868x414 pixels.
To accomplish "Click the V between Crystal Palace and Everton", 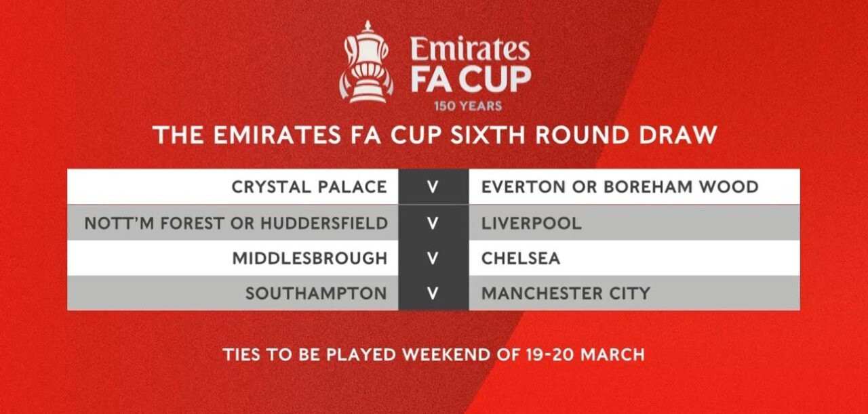I will pos(433,187).
